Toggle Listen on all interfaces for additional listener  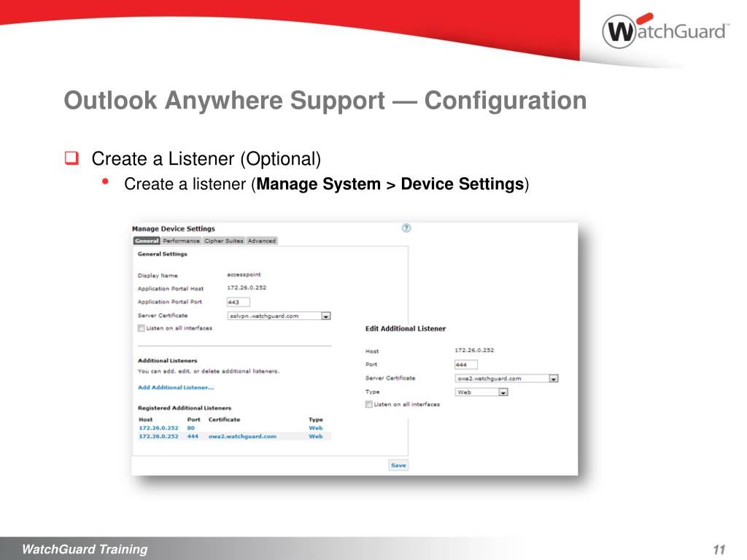368,404
